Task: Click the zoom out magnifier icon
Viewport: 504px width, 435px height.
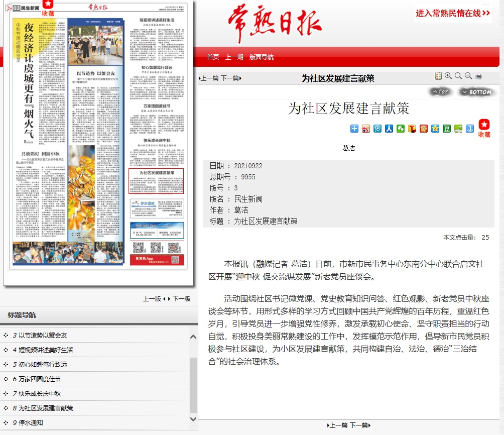Action: (468, 76)
